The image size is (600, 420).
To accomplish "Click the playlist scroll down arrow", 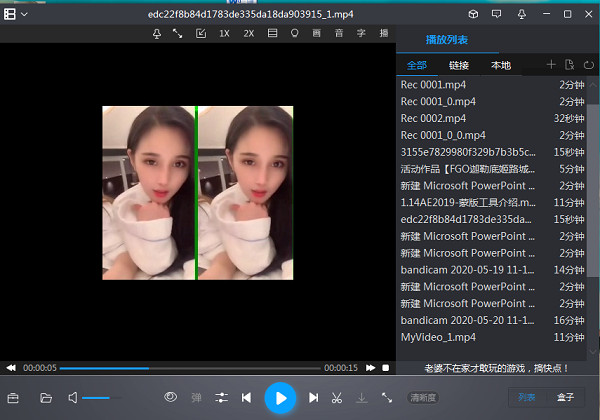I will coord(593,352).
